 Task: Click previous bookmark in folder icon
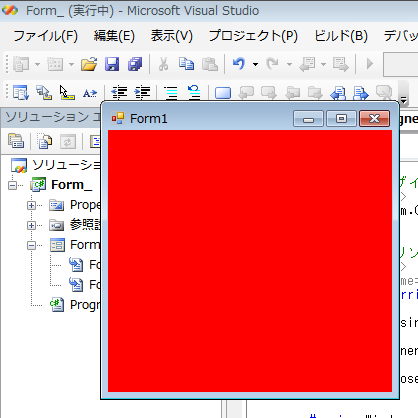pyautogui.click(x=293, y=92)
